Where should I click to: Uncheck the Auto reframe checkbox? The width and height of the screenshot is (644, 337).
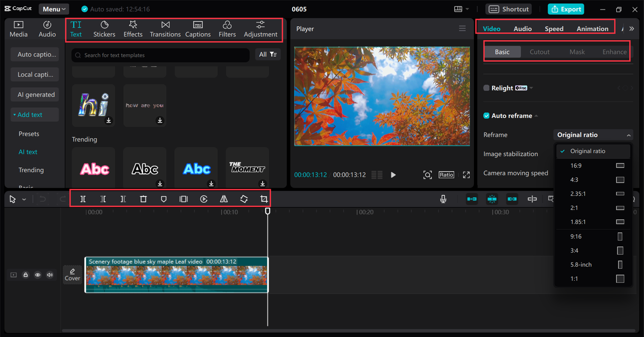click(487, 116)
